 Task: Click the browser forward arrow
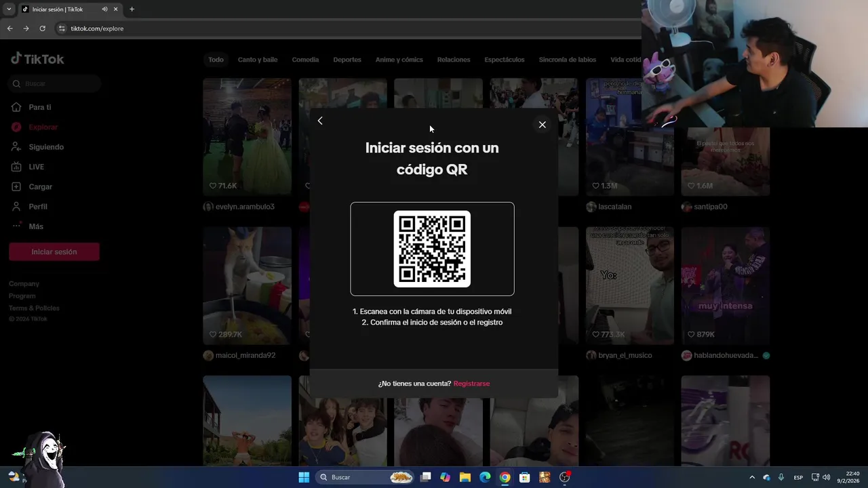click(26, 28)
